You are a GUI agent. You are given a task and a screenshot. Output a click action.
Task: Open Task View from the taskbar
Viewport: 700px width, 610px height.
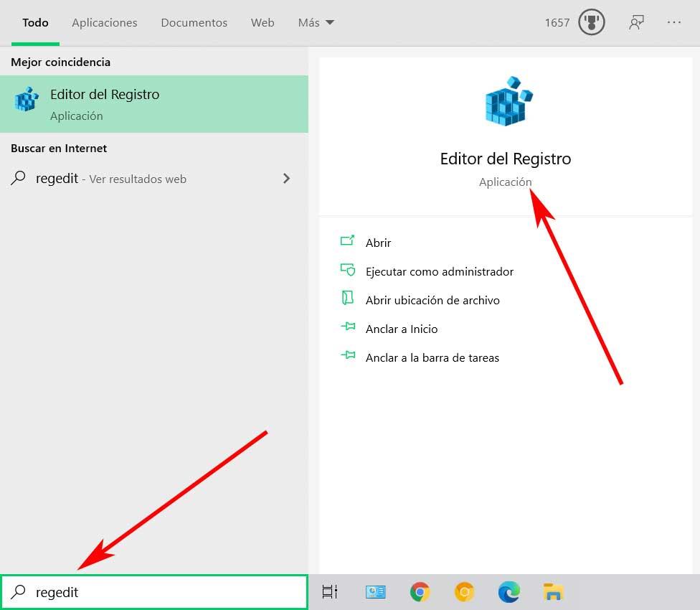(x=330, y=592)
